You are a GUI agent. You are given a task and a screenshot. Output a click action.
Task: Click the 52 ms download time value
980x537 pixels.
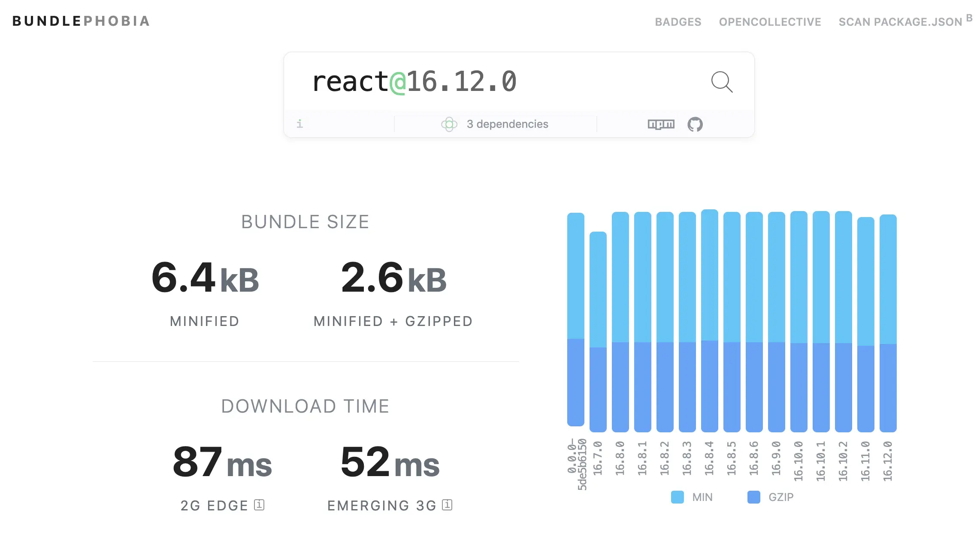pyautogui.click(x=390, y=462)
